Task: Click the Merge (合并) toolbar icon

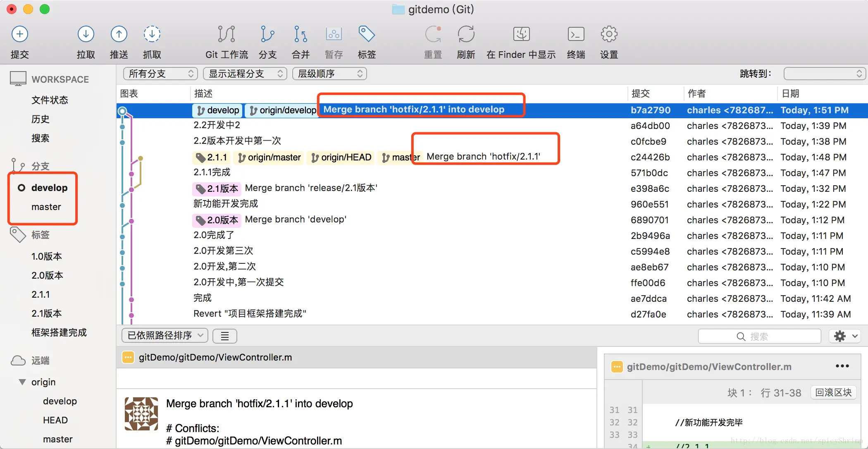Action: point(300,34)
